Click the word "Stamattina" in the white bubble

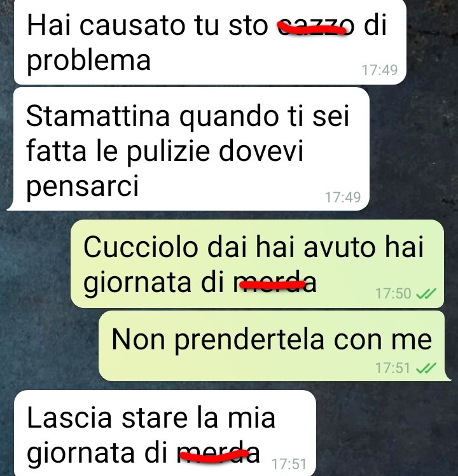pos(98,116)
